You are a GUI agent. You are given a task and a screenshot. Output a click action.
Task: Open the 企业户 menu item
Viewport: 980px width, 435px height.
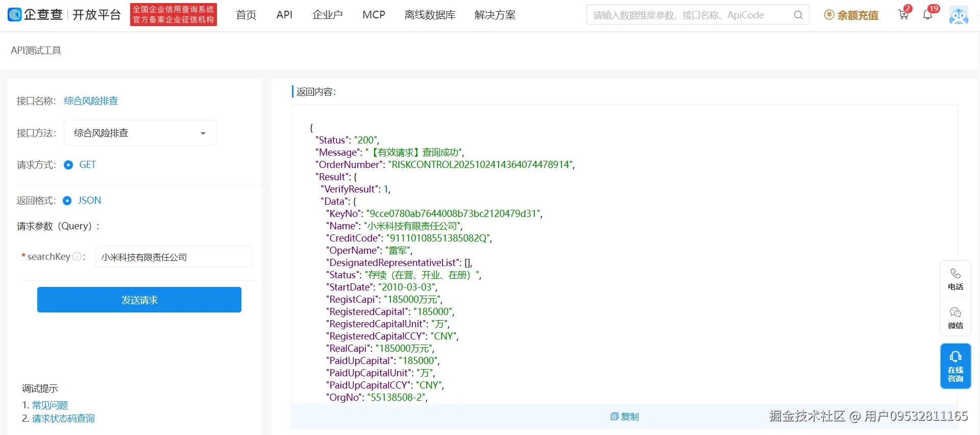point(328,15)
